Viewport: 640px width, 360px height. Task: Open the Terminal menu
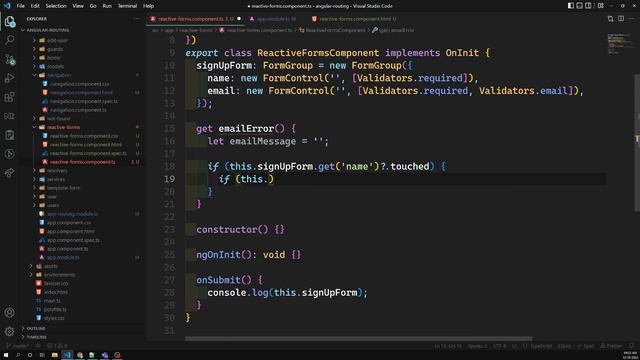click(127, 6)
